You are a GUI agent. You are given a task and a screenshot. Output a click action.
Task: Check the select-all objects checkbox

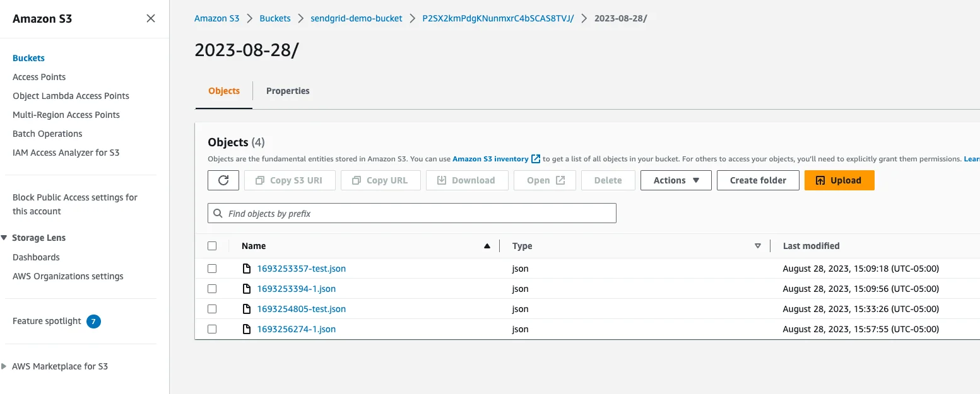(212, 246)
